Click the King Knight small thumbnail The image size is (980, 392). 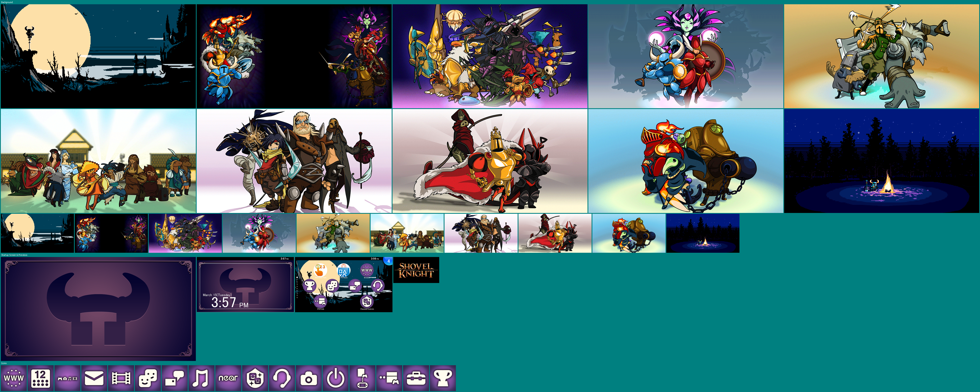click(x=555, y=233)
